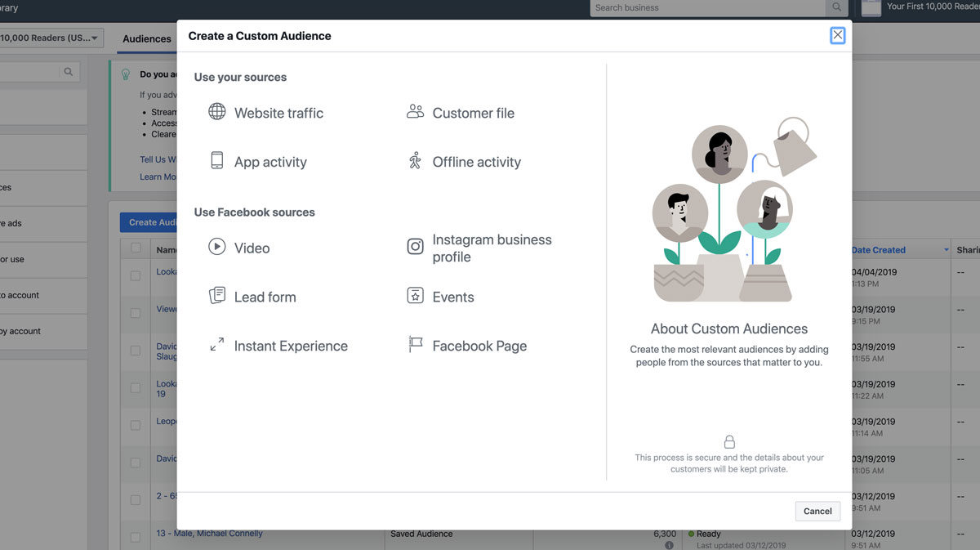Click the Offline activity walking person icon
The height and width of the screenshot is (550, 980).
point(415,160)
